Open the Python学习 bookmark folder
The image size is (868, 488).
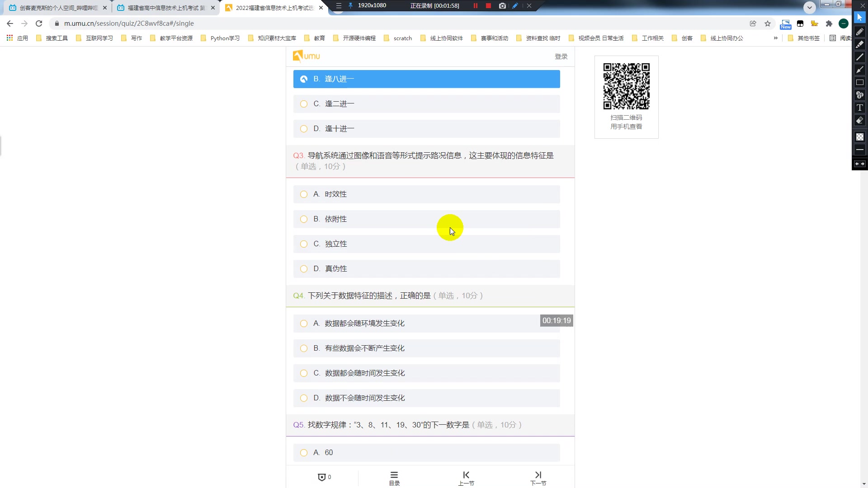point(220,38)
